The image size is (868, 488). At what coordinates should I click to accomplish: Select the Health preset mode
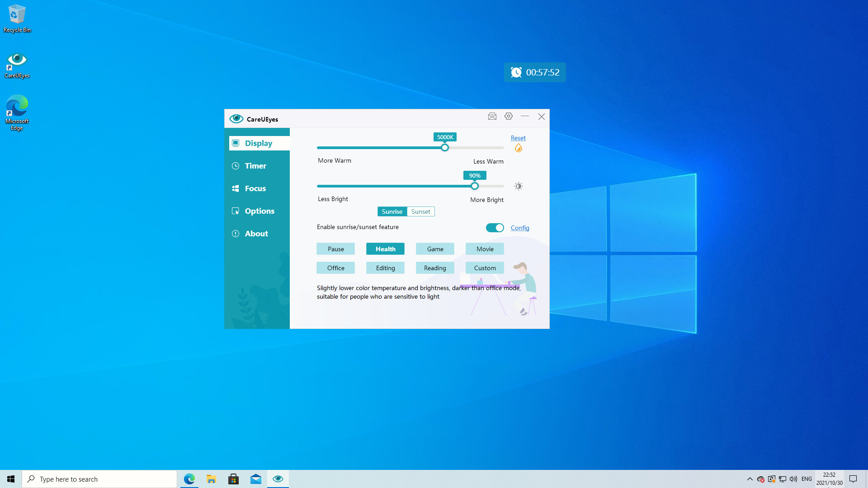pos(385,249)
